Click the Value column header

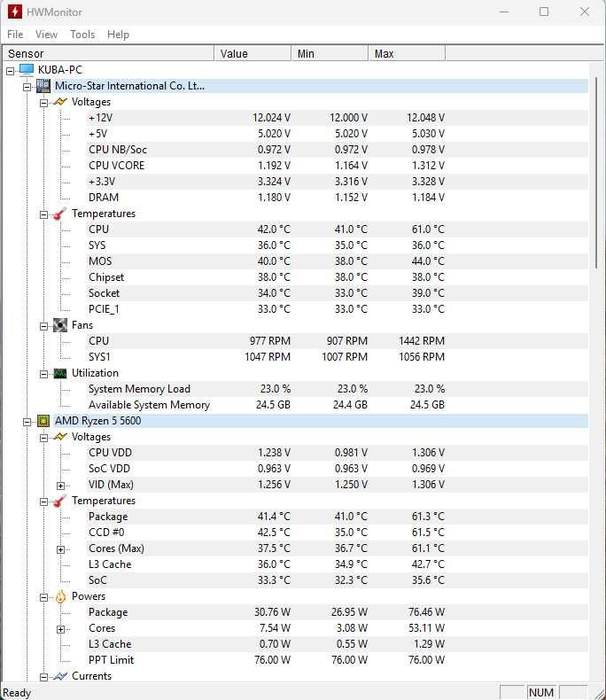[252, 53]
